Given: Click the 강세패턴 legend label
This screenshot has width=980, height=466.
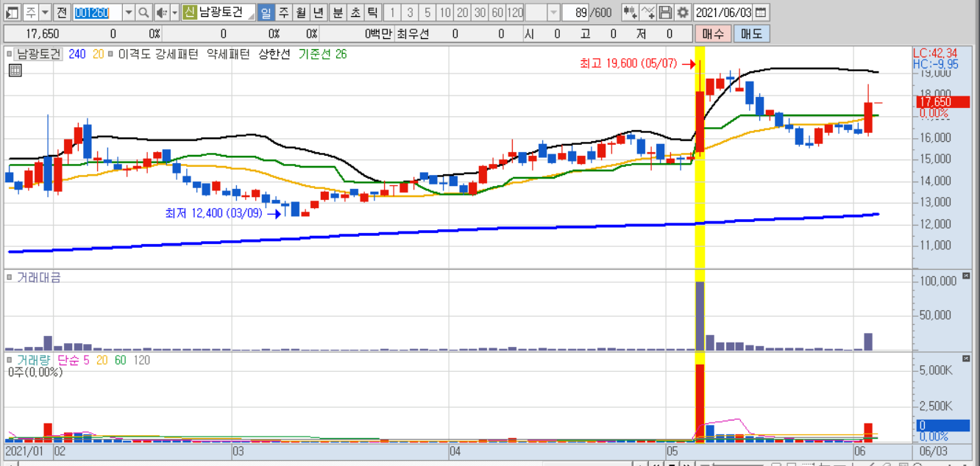Looking at the screenshot, I should tap(177, 54).
